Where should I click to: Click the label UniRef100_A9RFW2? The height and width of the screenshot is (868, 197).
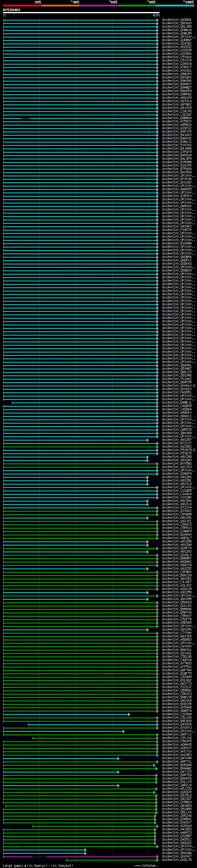[x=176, y=94]
